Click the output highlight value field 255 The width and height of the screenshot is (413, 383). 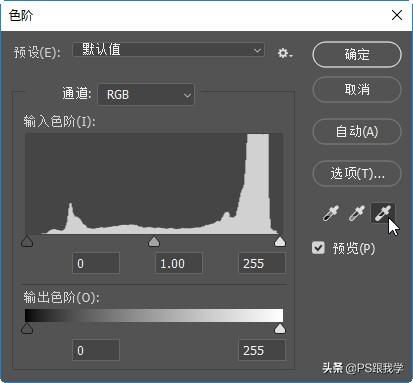coord(262,350)
